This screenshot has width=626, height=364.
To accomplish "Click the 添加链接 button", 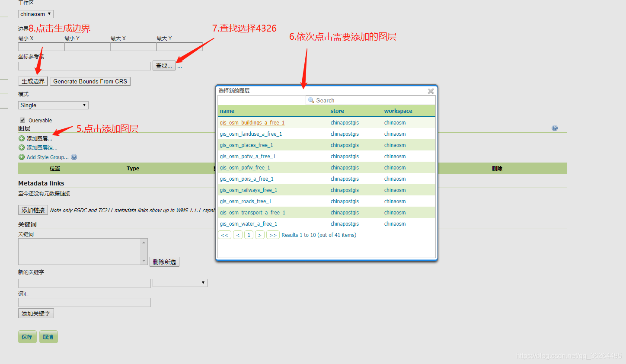I will [x=33, y=210].
